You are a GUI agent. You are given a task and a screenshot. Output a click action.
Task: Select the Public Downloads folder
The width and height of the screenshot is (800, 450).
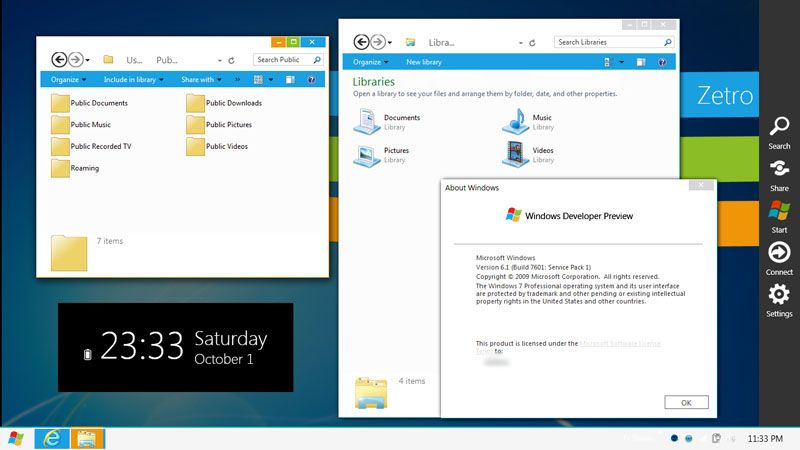click(x=224, y=103)
